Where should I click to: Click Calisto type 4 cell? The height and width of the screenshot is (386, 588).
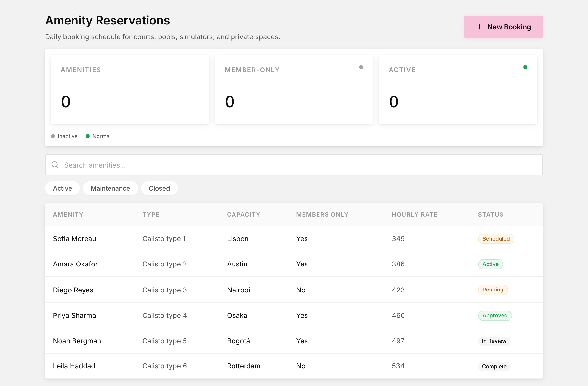click(x=165, y=316)
